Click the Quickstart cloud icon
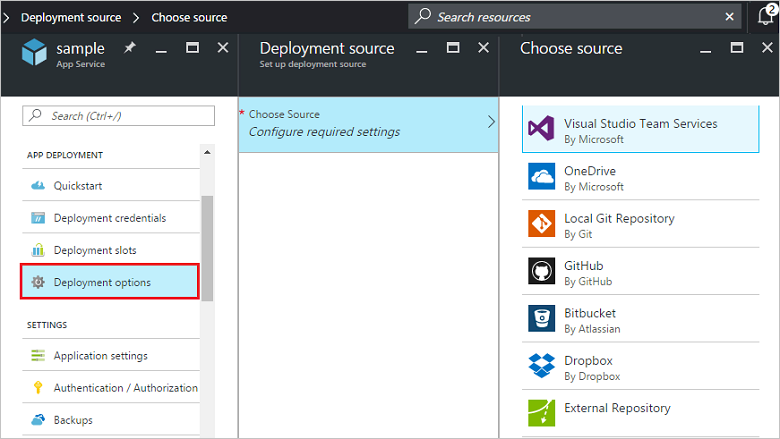Screen dimensions: 780x439 pos(38,185)
